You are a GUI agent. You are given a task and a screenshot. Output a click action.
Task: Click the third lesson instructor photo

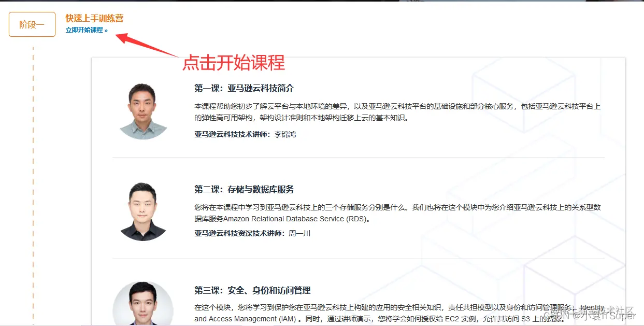[142, 306]
